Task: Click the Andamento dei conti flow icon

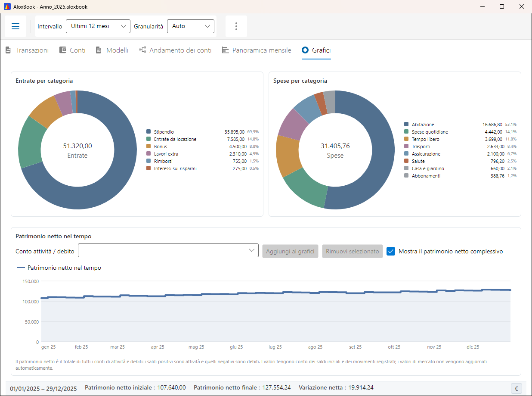Action: pyautogui.click(x=142, y=50)
